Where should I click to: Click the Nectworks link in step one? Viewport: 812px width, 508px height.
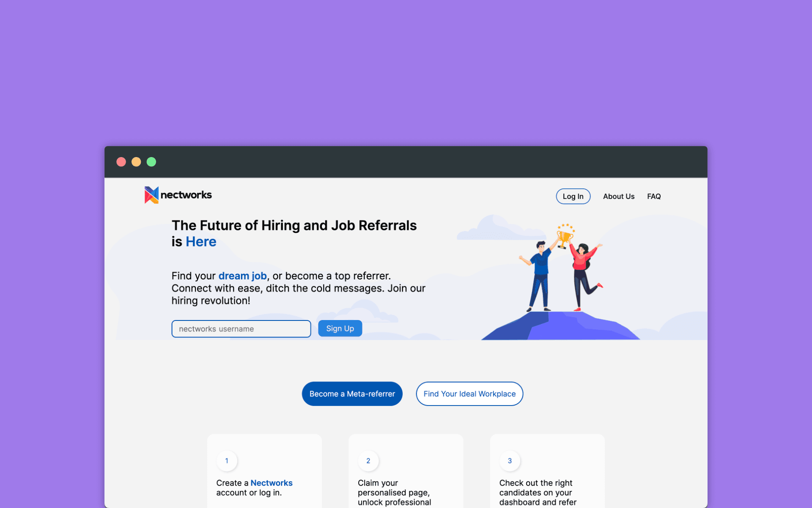(271, 483)
